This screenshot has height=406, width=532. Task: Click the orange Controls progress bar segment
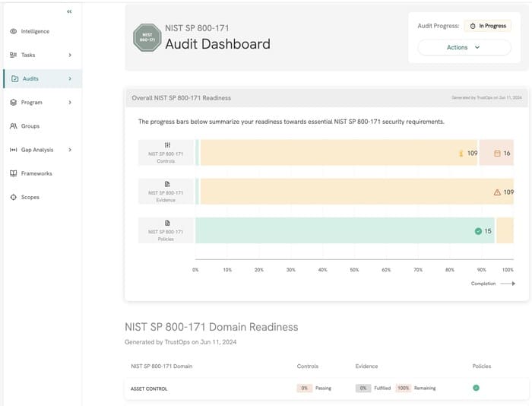click(x=339, y=153)
